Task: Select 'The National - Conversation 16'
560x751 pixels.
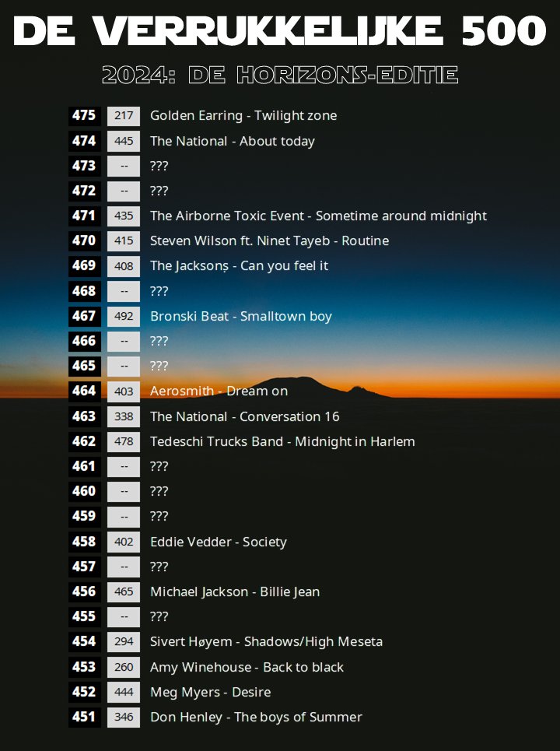Action: click(244, 416)
